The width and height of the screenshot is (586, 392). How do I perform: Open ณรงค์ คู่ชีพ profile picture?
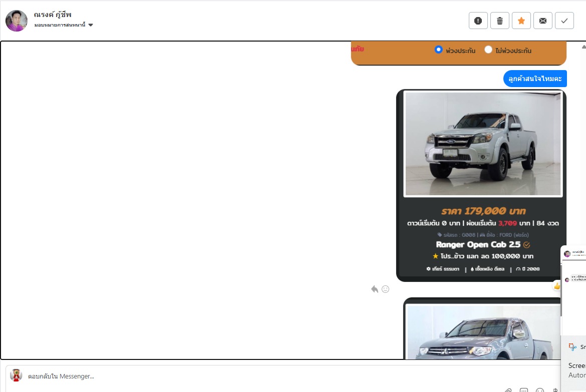coord(17,21)
